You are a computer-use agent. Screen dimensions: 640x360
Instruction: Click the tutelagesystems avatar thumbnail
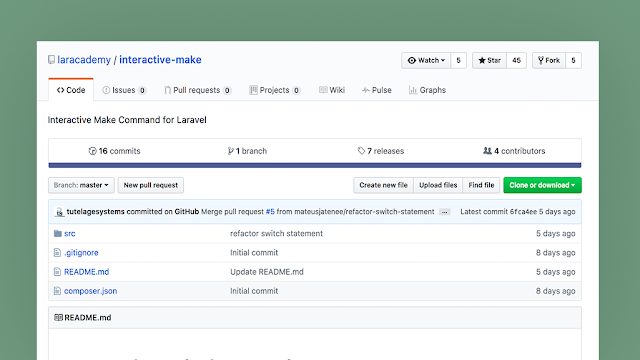[59, 212]
